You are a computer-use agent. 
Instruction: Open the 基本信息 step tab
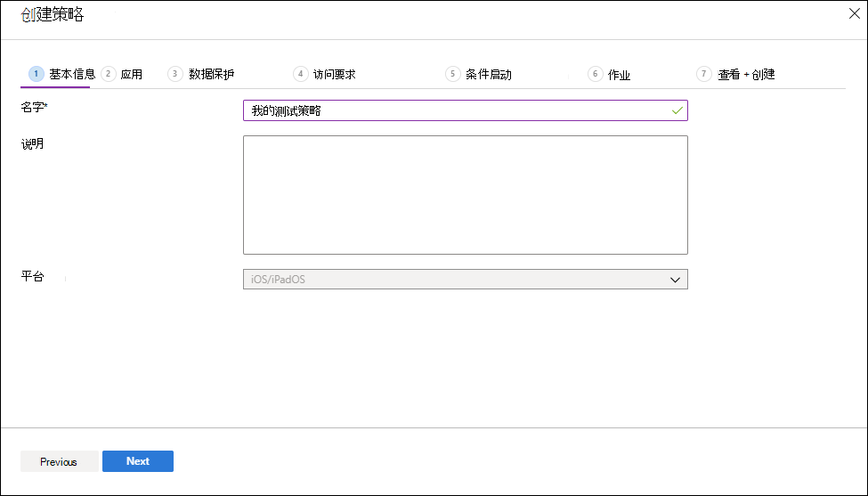(x=62, y=74)
